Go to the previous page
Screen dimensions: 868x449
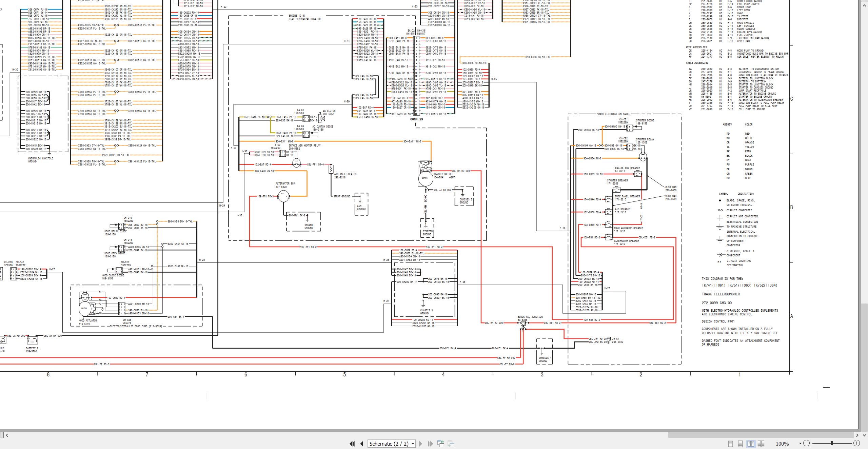(x=362, y=444)
